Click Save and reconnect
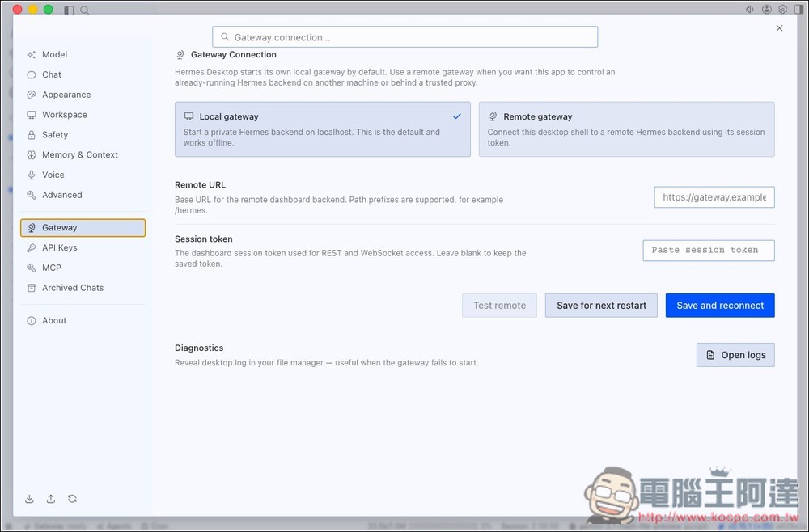809x532 pixels. (720, 306)
